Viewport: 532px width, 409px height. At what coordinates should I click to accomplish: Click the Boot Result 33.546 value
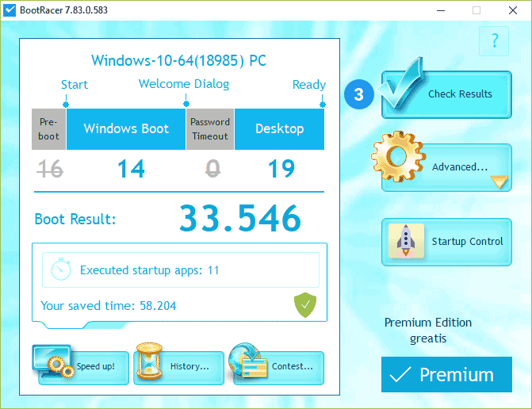click(x=240, y=220)
